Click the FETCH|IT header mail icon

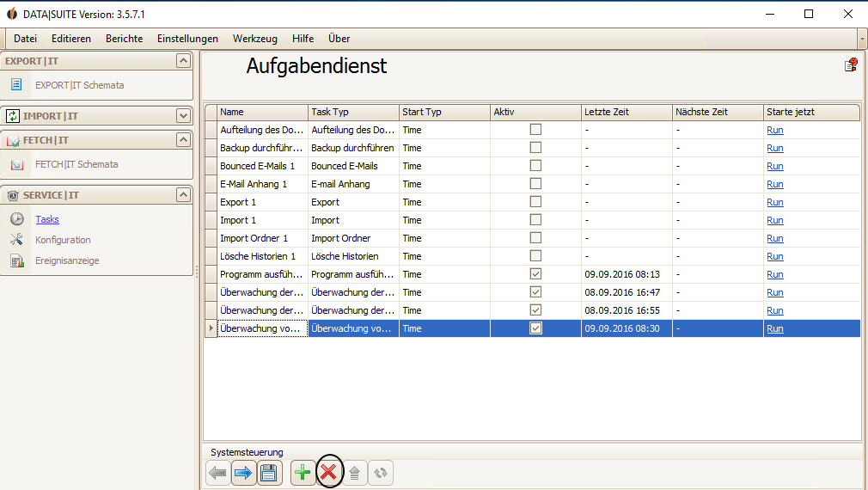pos(13,141)
